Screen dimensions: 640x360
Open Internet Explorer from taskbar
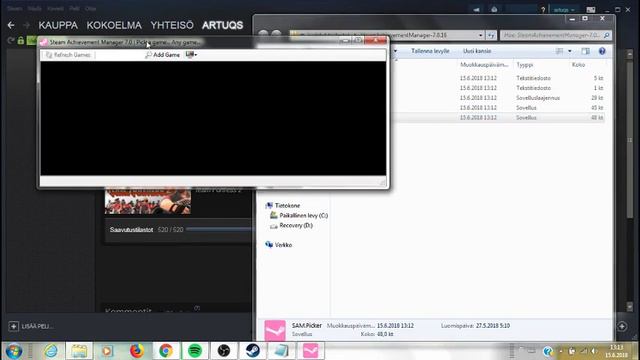tap(51, 351)
